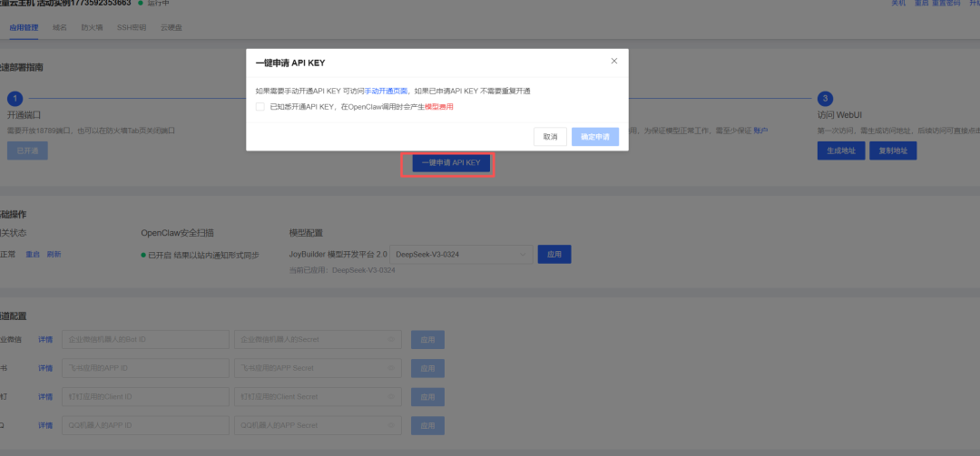Focus the 飞书应用的APP Secret field

click(x=318, y=368)
